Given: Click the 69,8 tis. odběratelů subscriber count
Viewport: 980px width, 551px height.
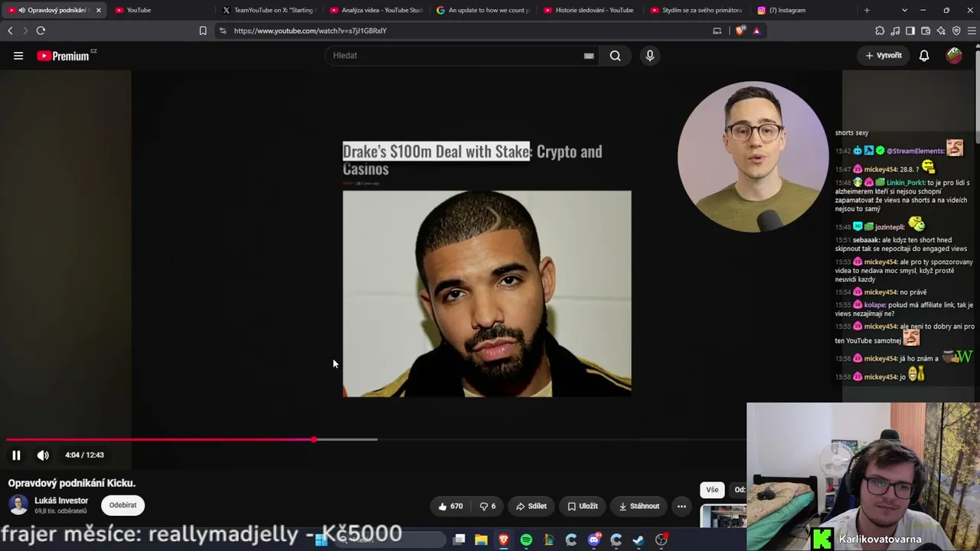Looking at the screenshot, I should pyautogui.click(x=60, y=511).
